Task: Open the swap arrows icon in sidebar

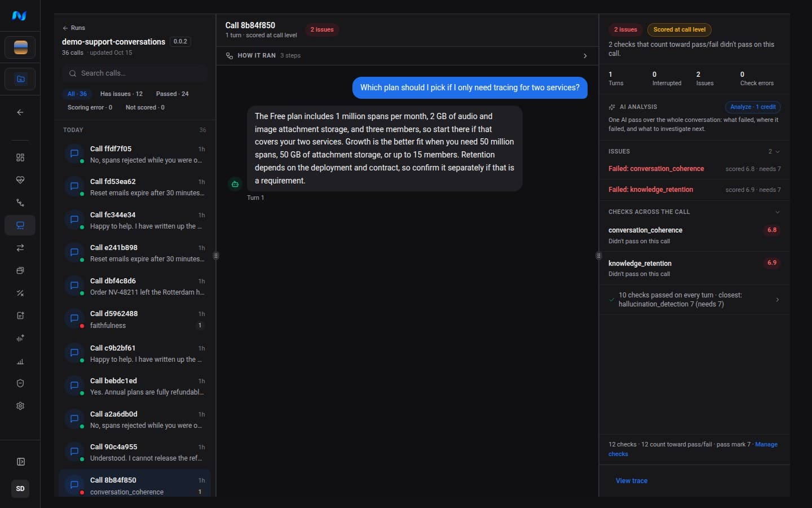Action: point(20,248)
